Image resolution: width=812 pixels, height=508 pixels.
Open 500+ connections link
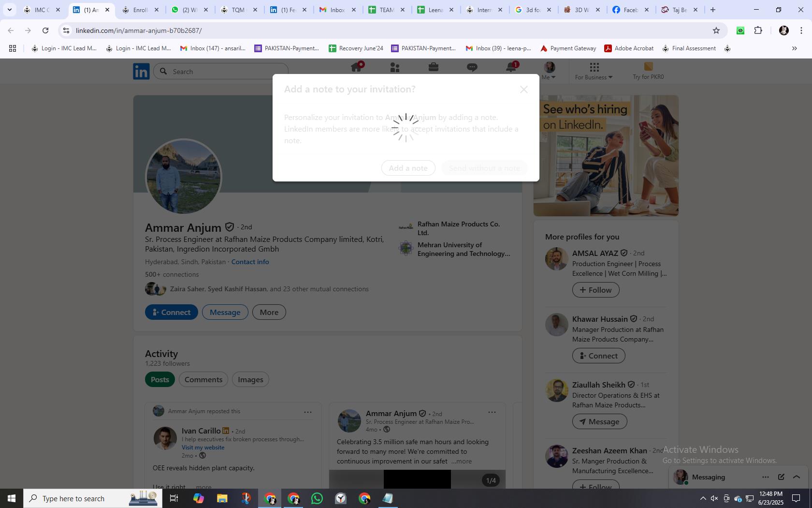[x=172, y=274]
